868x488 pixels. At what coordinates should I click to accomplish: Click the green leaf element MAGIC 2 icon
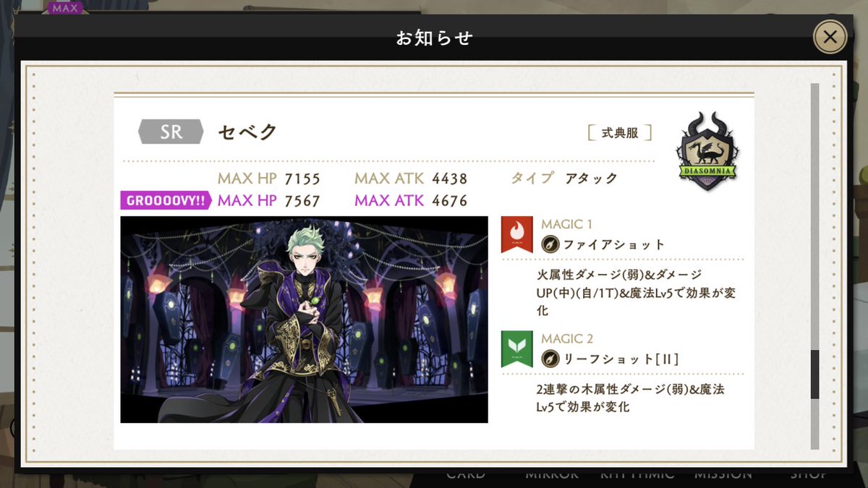pyautogui.click(x=516, y=349)
